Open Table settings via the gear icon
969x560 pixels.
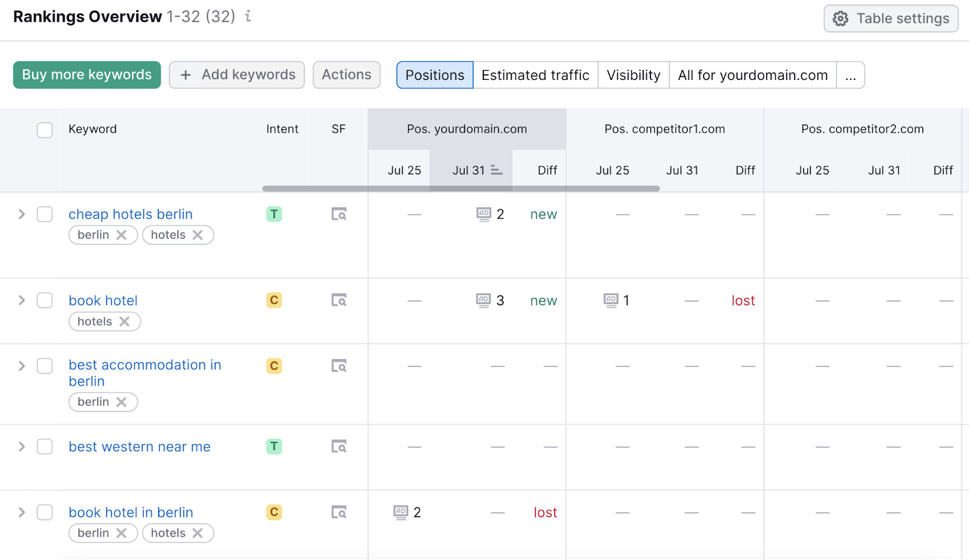tap(841, 18)
